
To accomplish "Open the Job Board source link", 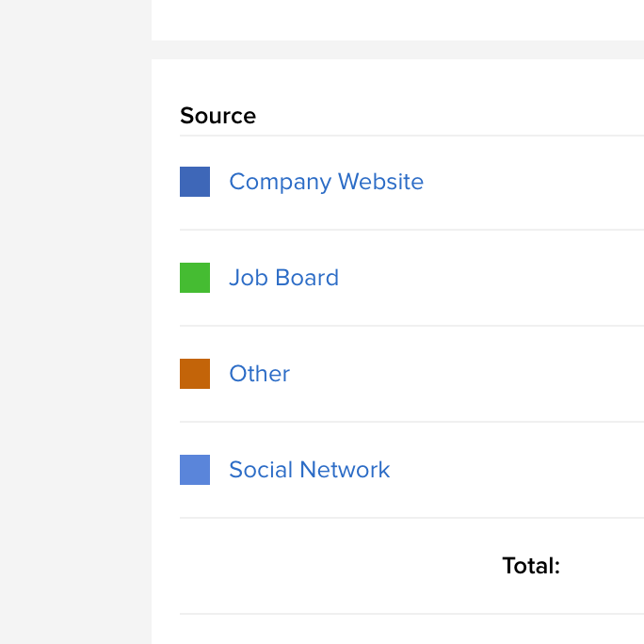I will coord(283,278).
